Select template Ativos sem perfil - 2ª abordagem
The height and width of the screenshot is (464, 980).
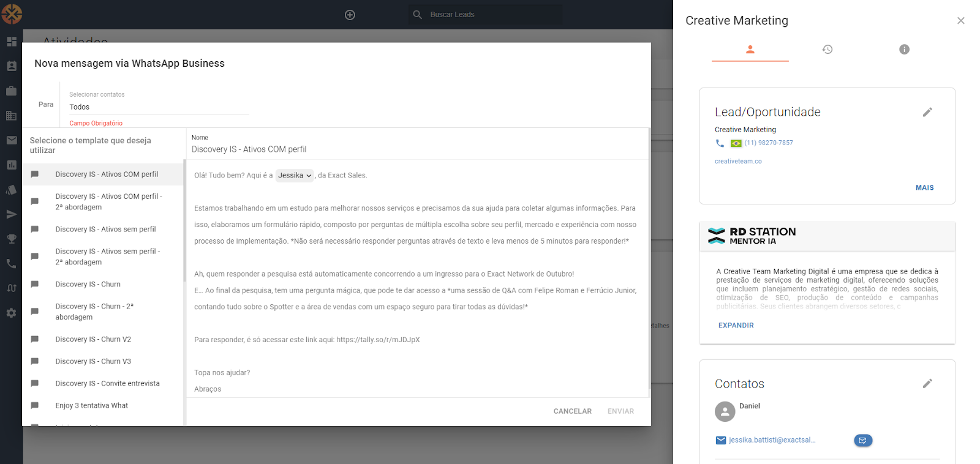coord(103,257)
